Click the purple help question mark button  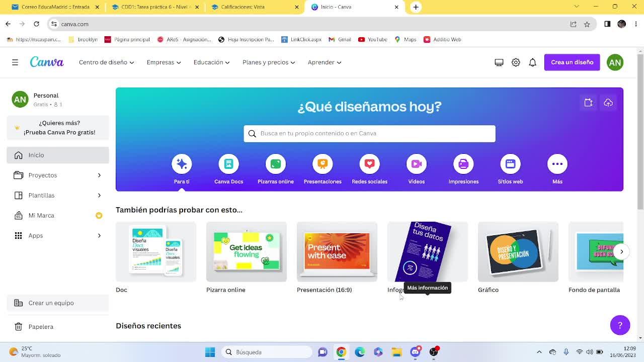[620, 325]
